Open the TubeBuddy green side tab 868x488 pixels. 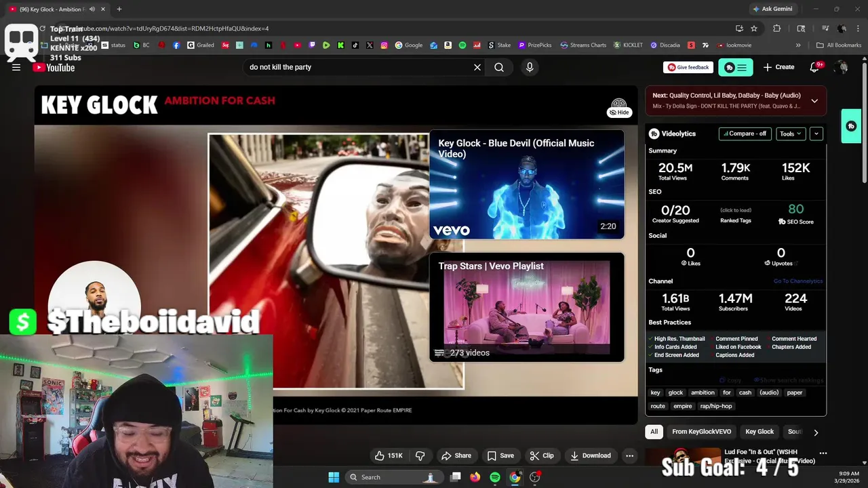851,126
